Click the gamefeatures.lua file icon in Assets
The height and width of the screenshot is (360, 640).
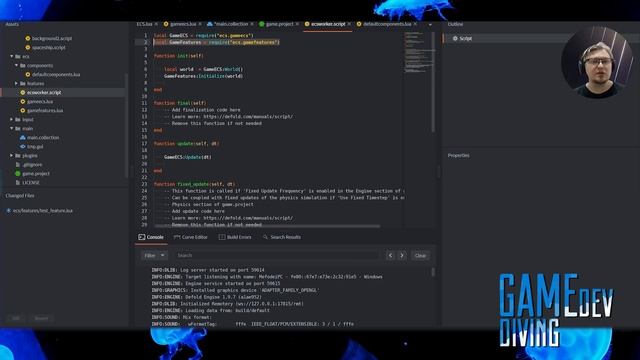coord(23,111)
